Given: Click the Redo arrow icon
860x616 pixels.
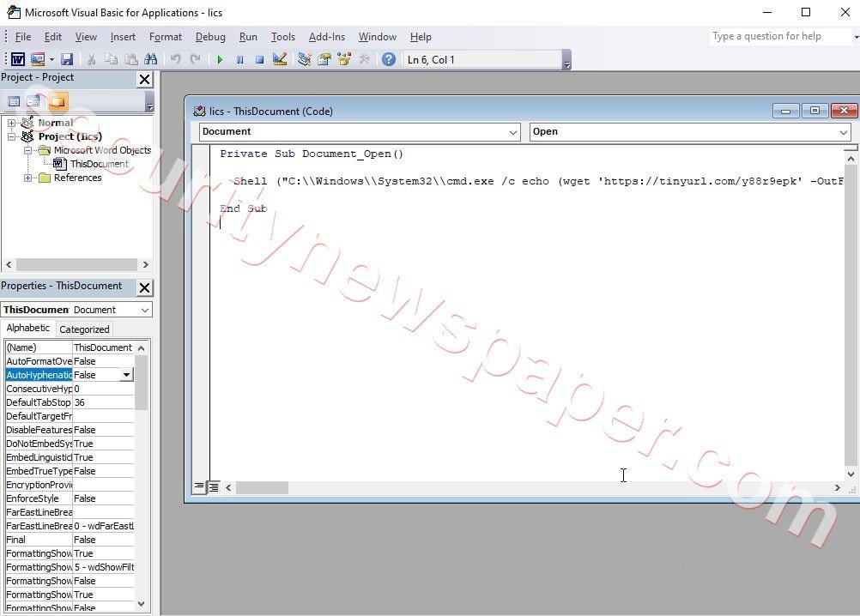Looking at the screenshot, I should [x=195, y=59].
